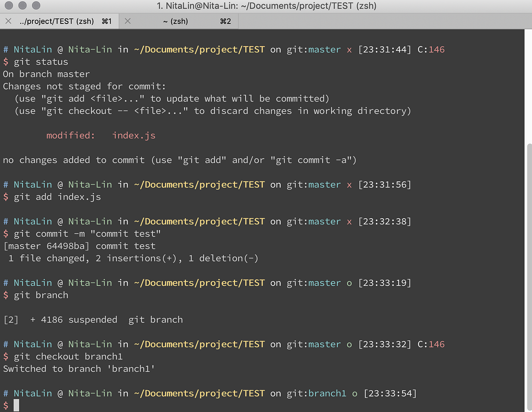Select the "index.js" filename in modified line
This screenshot has width=532, height=412.
[x=133, y=135]
